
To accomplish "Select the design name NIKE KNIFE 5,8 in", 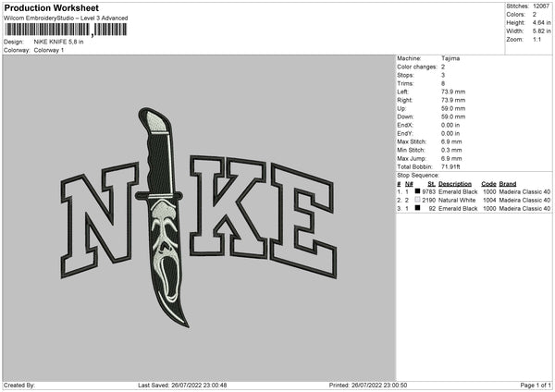I will click(59, 42).
